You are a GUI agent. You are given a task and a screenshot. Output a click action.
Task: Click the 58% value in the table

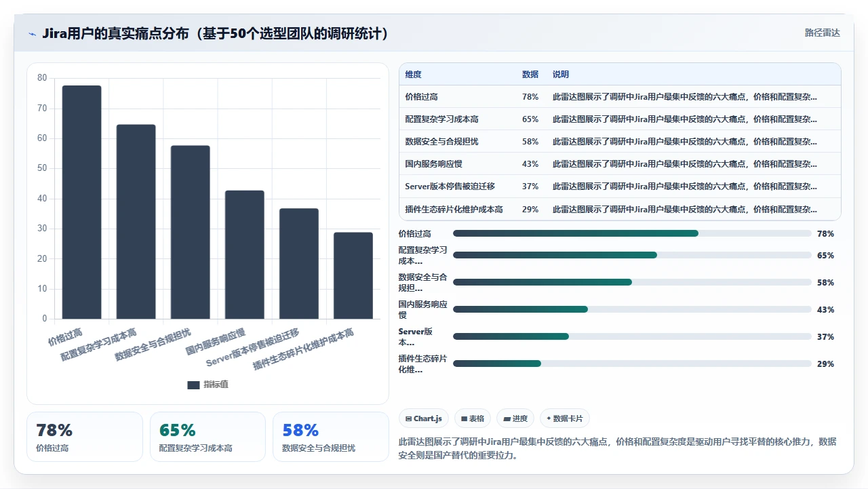coord(530,142)
